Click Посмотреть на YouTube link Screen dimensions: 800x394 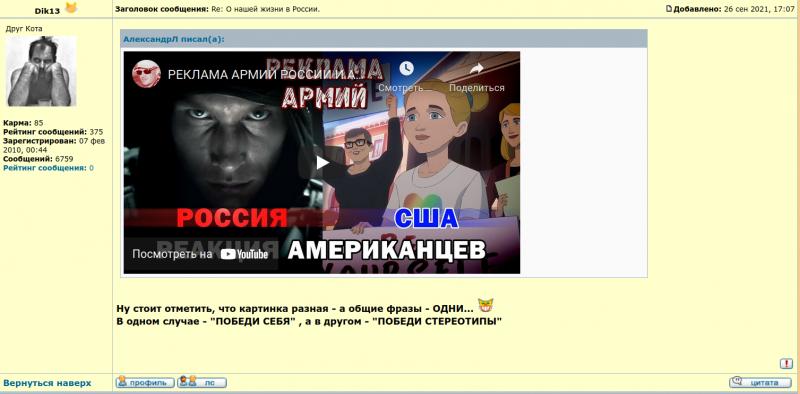click(x=200, y=254)
